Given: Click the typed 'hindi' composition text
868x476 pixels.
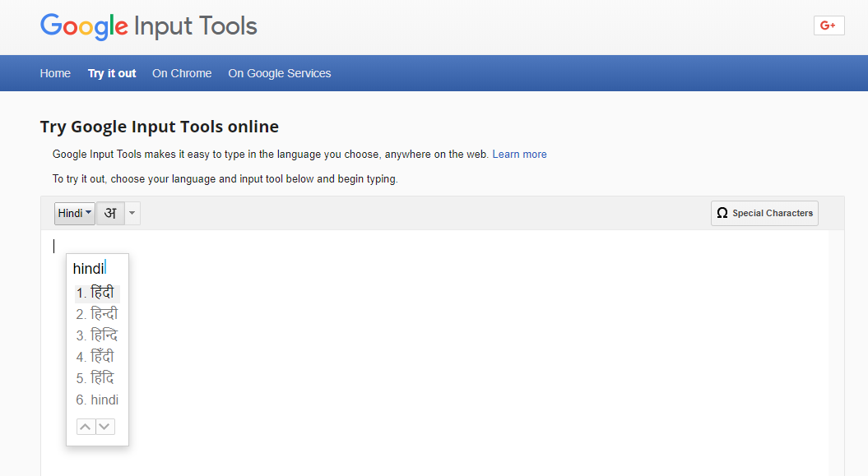Looking at the screenshot, I should 89,269.
